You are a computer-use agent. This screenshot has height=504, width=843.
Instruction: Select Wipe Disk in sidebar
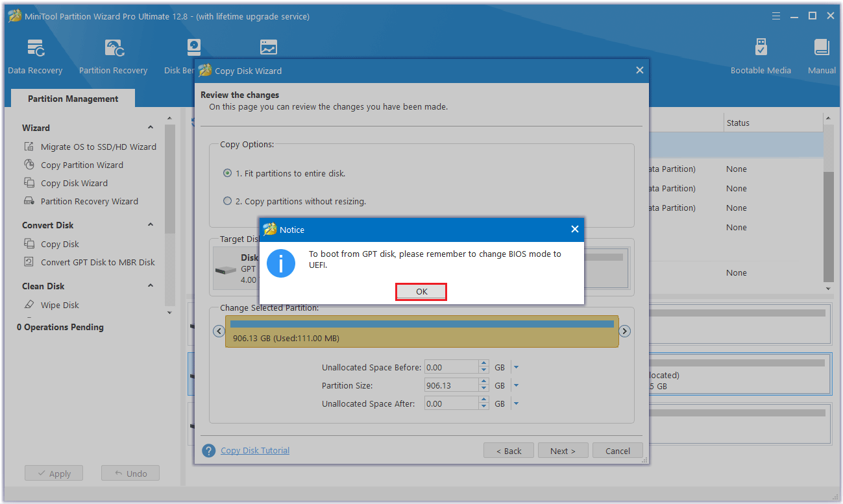coord(60,305)
